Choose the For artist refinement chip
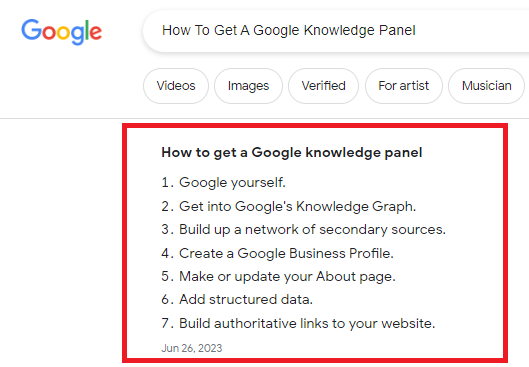 [x=403, y=86]
